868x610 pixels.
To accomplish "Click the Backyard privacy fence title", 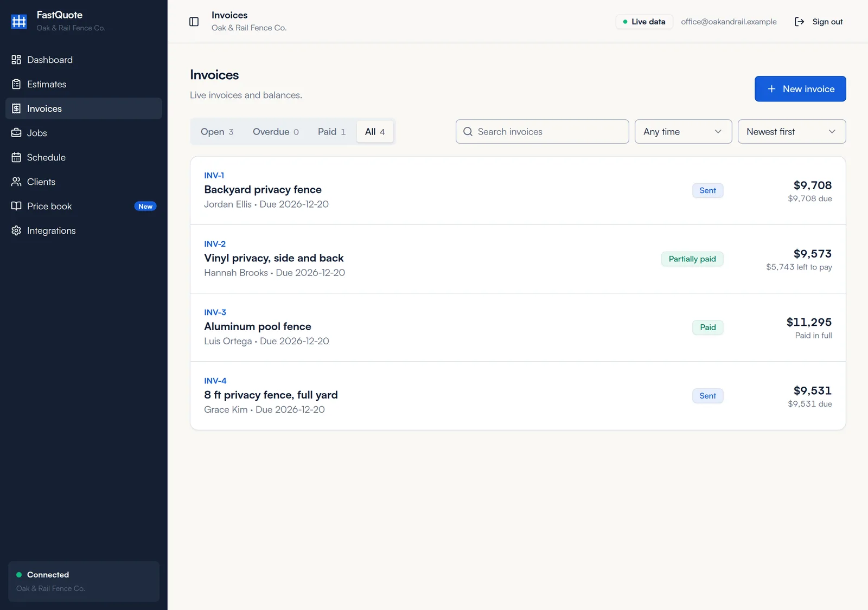I will pos(263,189).
